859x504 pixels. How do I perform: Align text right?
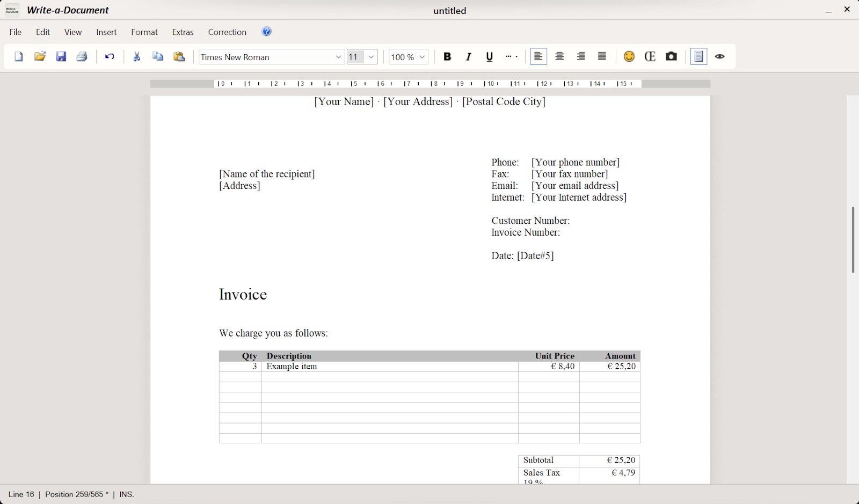click(581, 56)
